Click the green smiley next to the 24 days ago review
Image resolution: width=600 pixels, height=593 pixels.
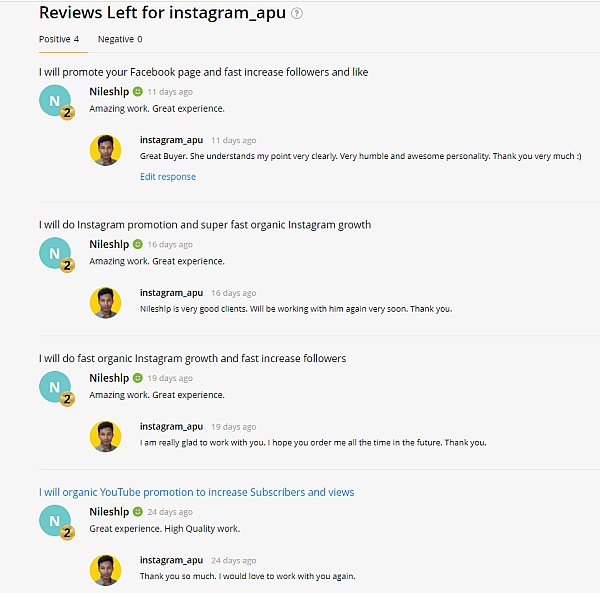click(137, 512)
